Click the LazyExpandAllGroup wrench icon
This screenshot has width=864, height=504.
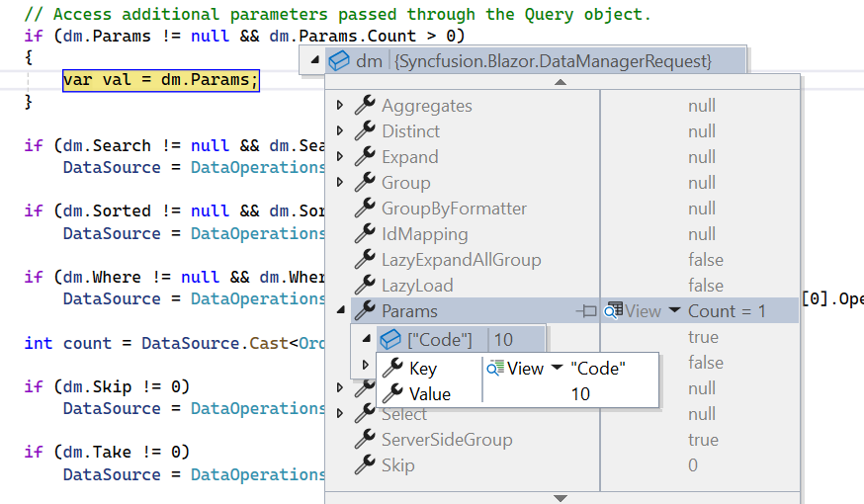(x=365, y=259)
